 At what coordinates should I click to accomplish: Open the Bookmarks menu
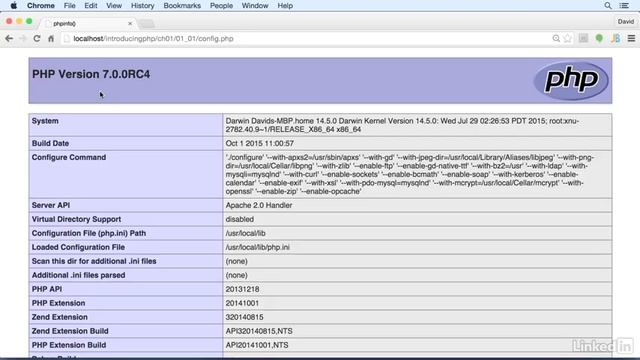[x=182, y=6]
